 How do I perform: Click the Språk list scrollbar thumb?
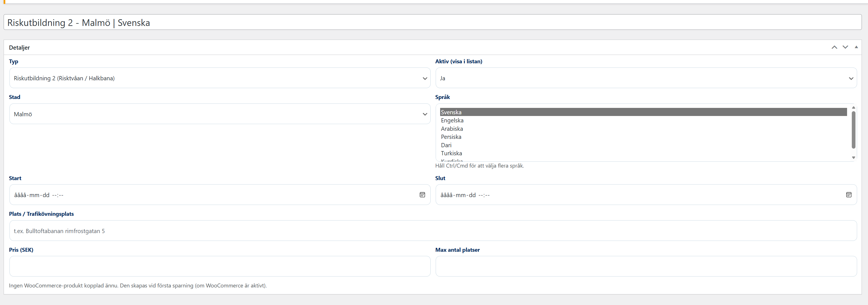pos(853,130)
